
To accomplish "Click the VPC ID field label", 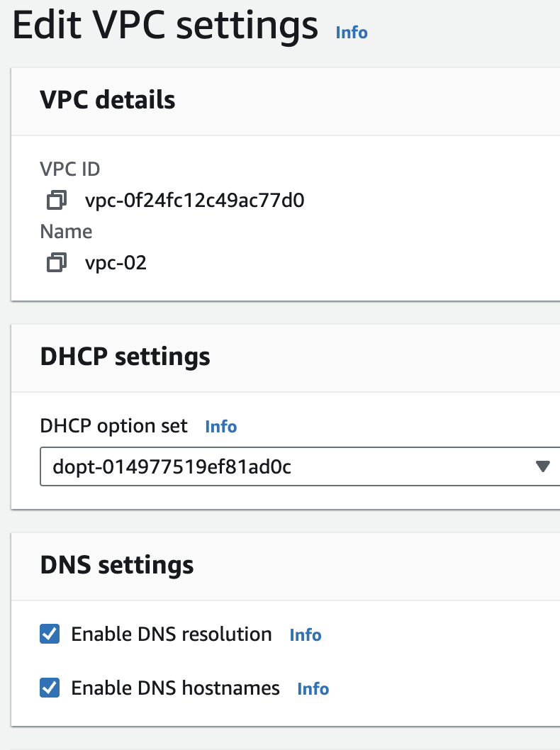I will [70, 169].
